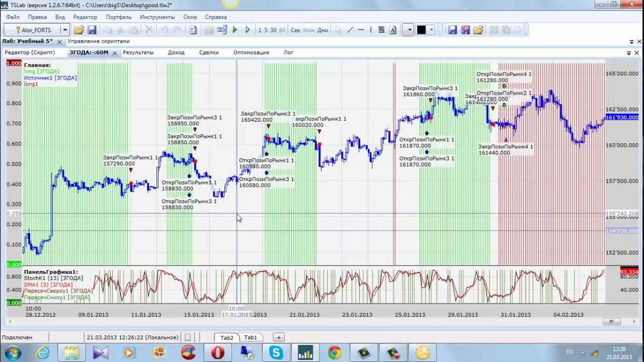Select the vertical line drawing tool

click(370, 30)
